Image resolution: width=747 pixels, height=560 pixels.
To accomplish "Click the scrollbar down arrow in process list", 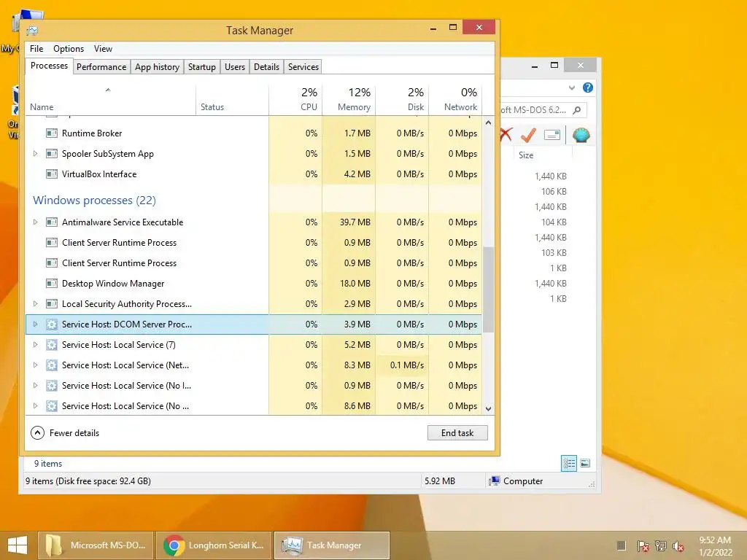I will point(488,409).
